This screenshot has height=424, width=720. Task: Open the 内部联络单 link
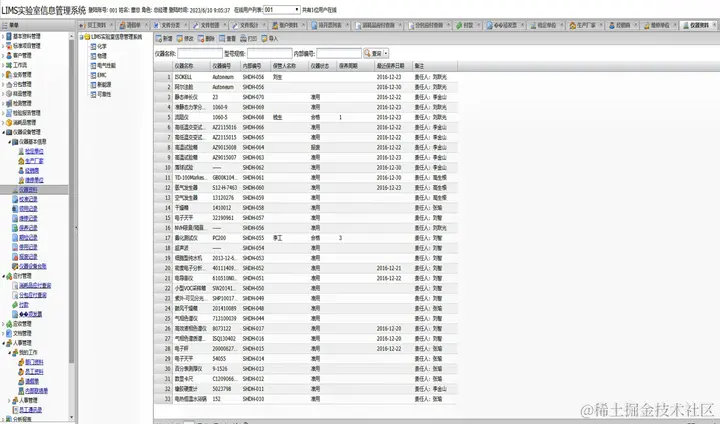(36, 391)
